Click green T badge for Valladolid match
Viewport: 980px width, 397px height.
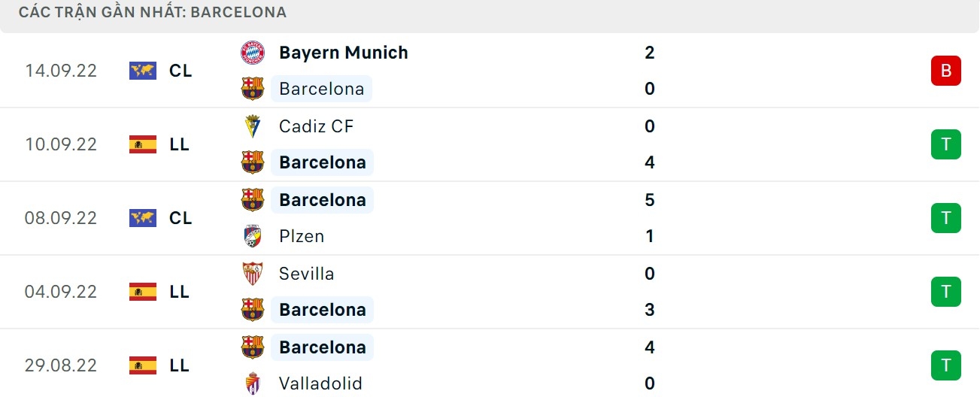(x=945, y=365)
